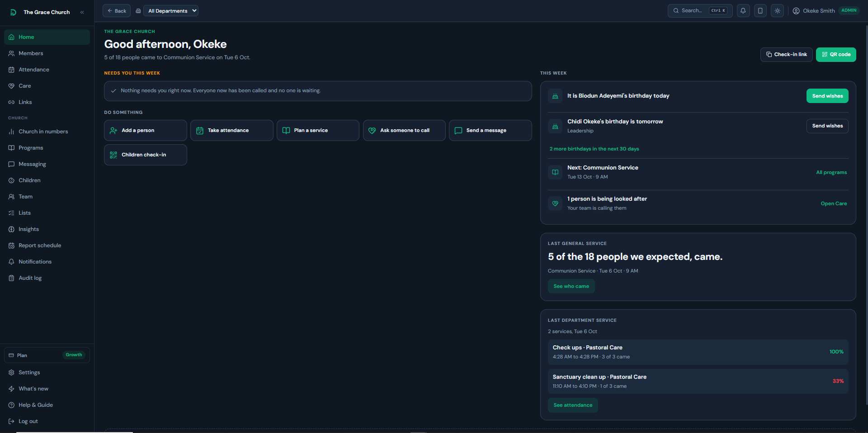Click Add a person

point(146,130)
